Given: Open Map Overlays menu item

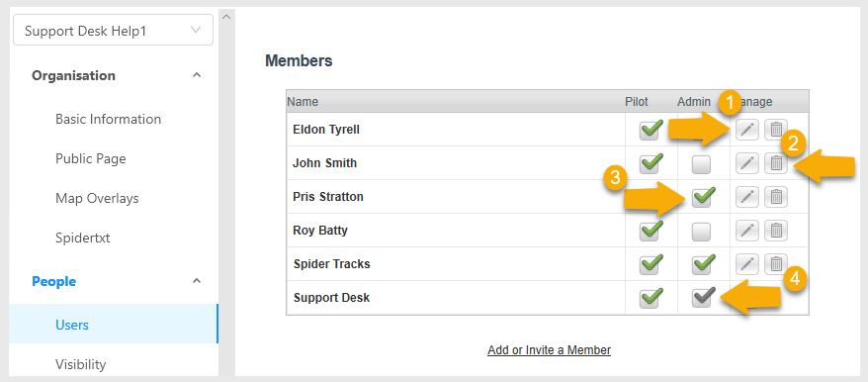Looking at the screenshot, I should [97, 198].
